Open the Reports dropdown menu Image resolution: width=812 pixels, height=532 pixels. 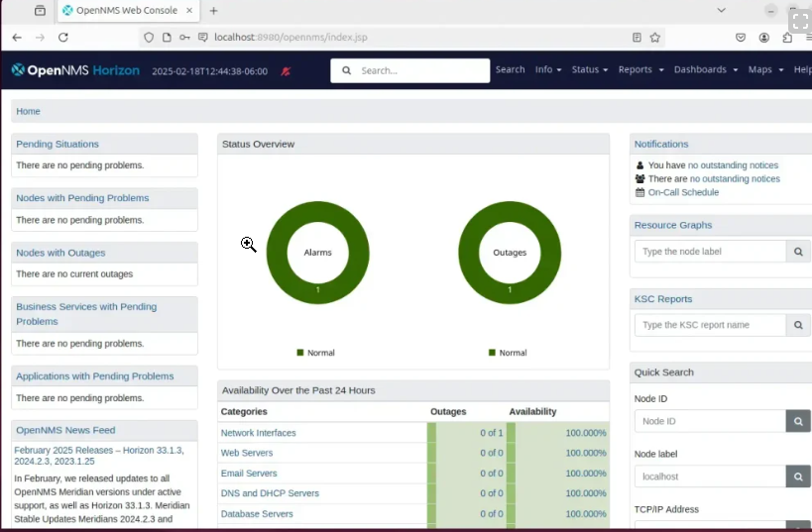(639, 70)
